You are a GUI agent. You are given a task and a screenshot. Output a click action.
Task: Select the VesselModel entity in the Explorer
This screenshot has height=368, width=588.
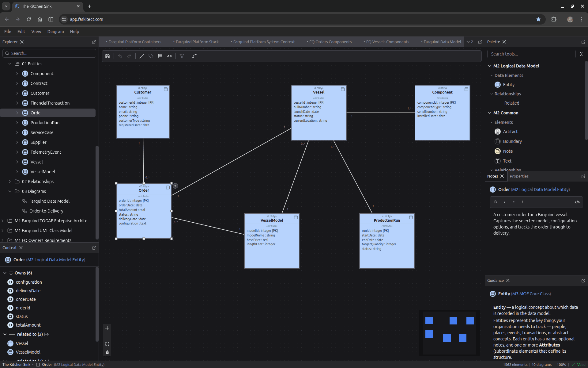43,172
